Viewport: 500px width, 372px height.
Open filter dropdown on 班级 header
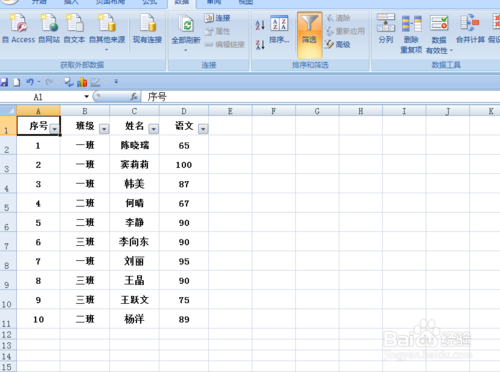[x=104, y=129]
